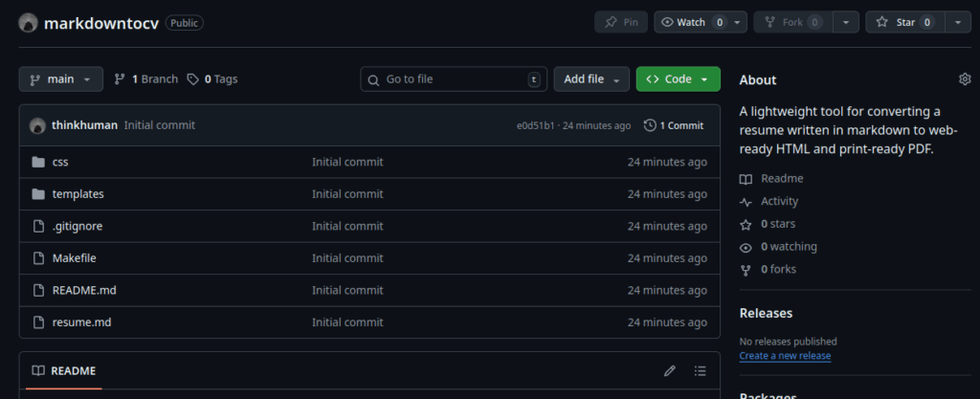Screen dimensions: 980x399
Task: Open the resume.md row's Initial commit link
Action: (x=347, y=322)
